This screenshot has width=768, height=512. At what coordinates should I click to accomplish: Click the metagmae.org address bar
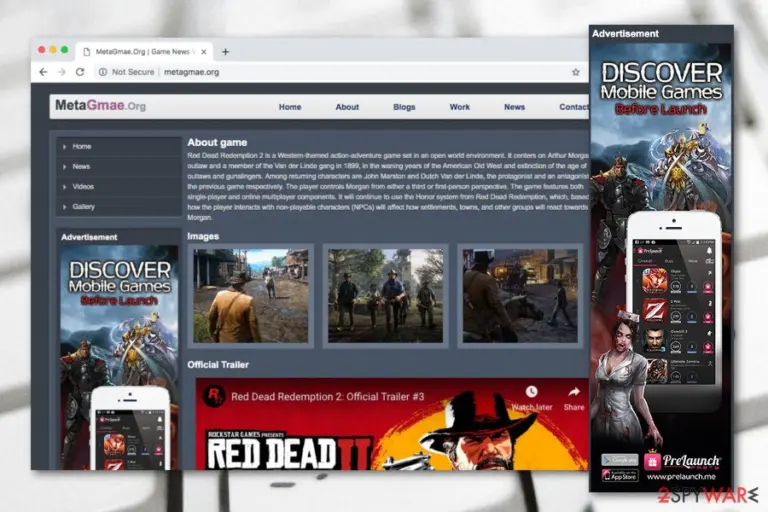343,72
